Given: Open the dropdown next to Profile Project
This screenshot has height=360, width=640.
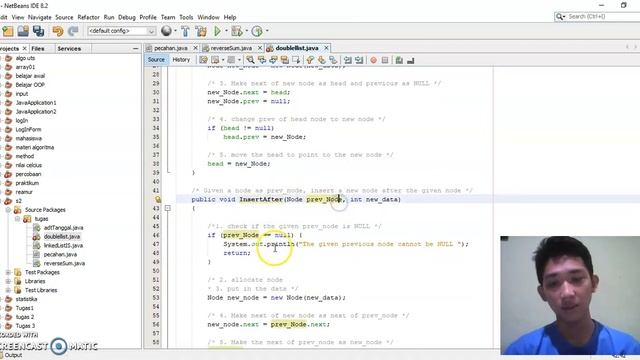Looking at the screenshot, I should coord(267,31).
